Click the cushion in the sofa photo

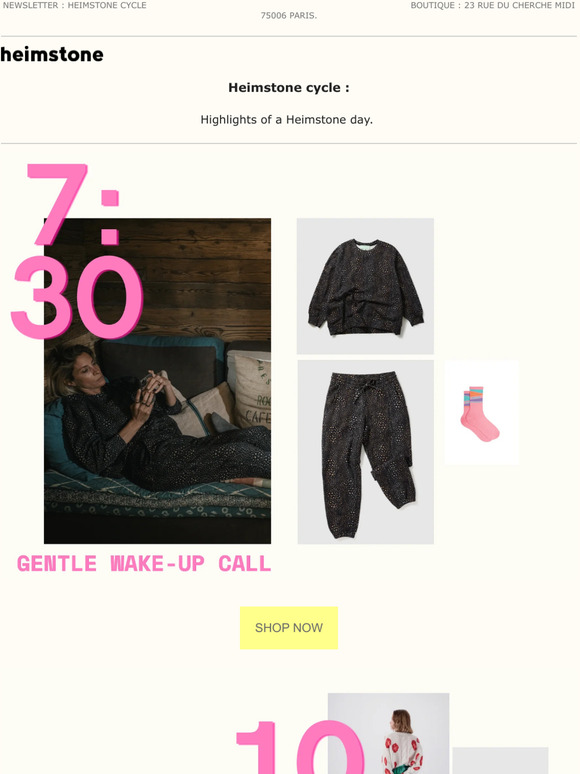(x=251, y=390)
